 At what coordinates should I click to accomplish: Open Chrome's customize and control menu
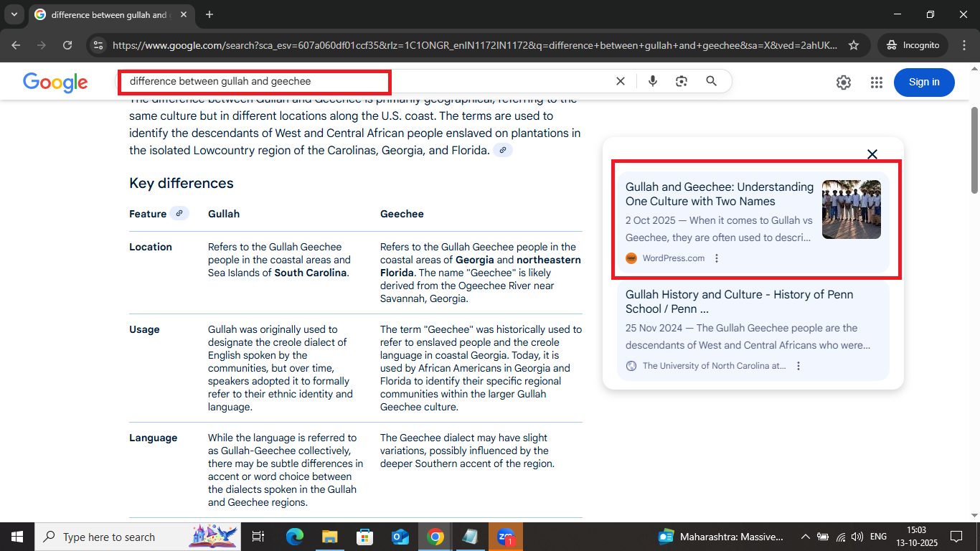pos(964,44)
